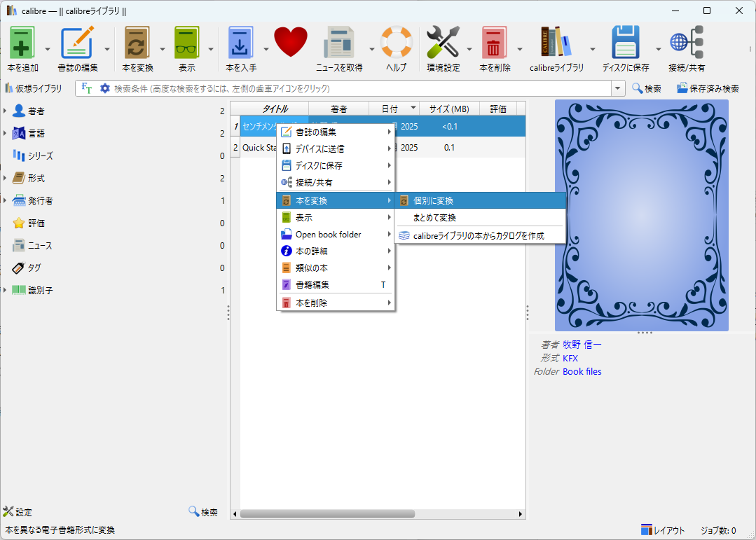
Task: Open the search history dropdown arrow
Action: (x=618, y=88)
